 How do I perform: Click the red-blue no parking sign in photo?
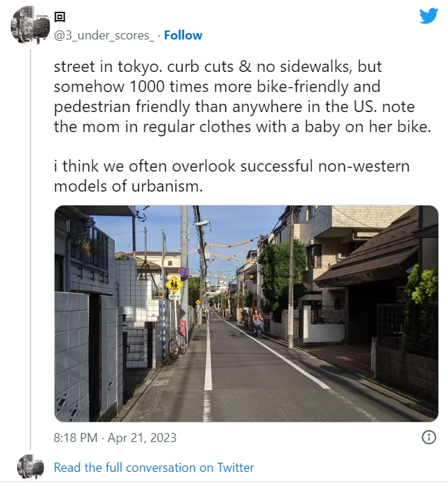pyautogui.click(x=183, y=271)
